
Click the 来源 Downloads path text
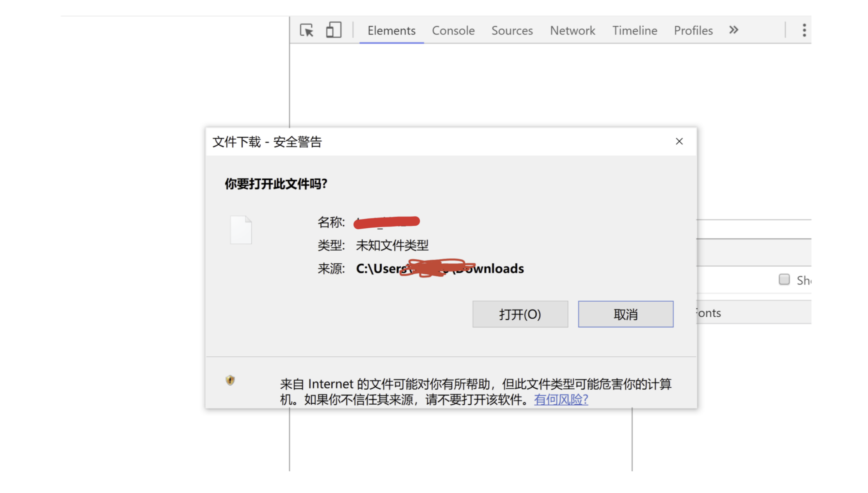click(440, 269)
